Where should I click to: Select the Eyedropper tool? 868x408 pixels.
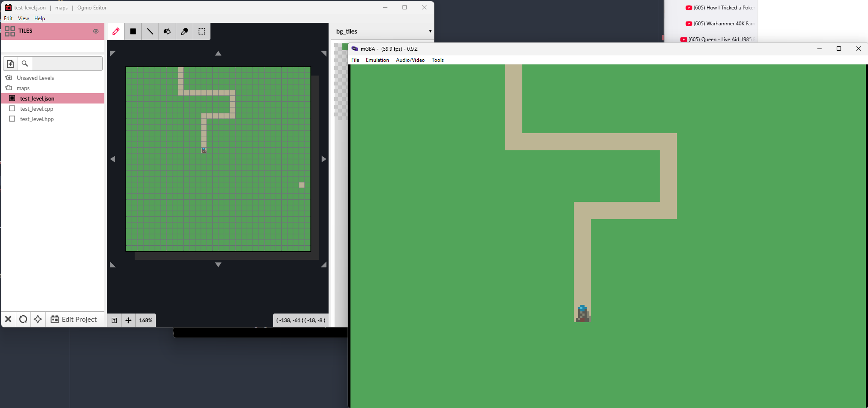(184, 31)
